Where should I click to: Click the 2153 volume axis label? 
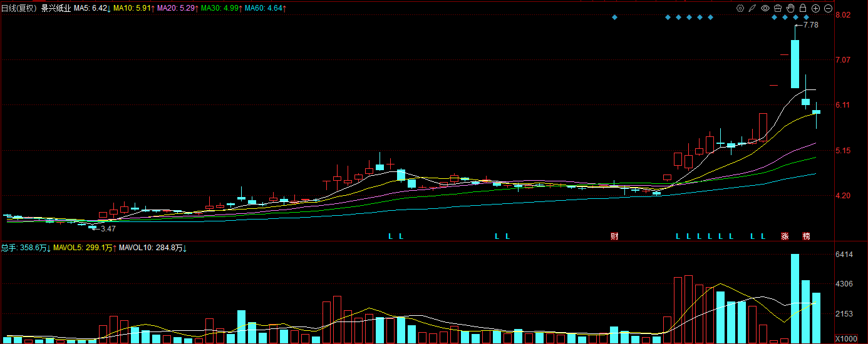point(845,314)
